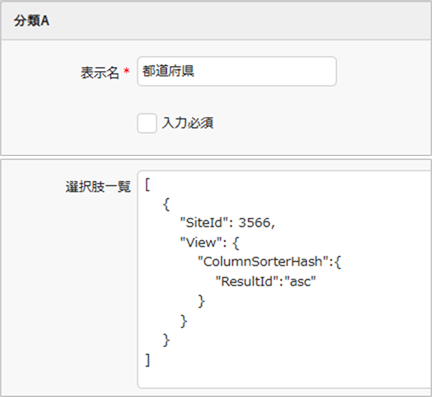Click the 3566 number value
Image resolution: width=432 pixels, height=397 pixels.
256,223
